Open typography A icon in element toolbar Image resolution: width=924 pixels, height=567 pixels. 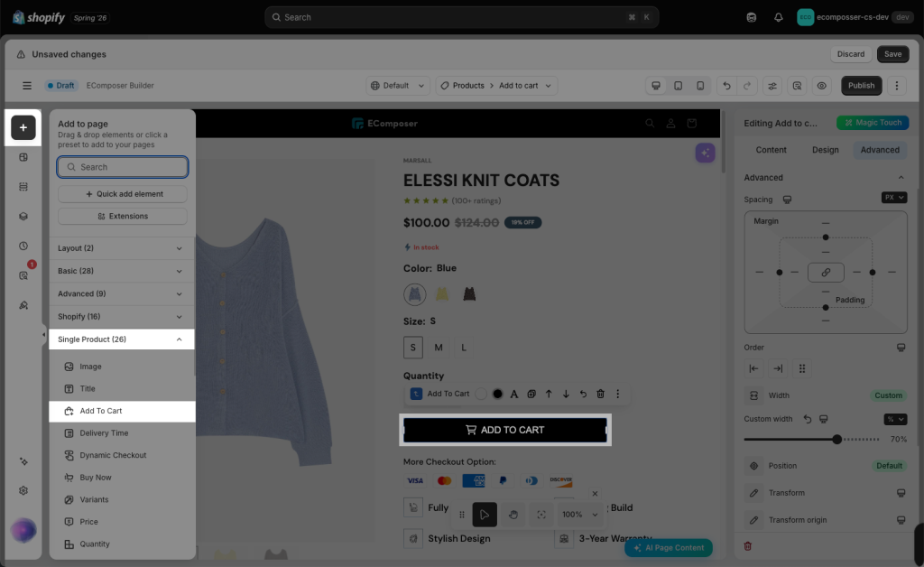(x=514, y=394)
